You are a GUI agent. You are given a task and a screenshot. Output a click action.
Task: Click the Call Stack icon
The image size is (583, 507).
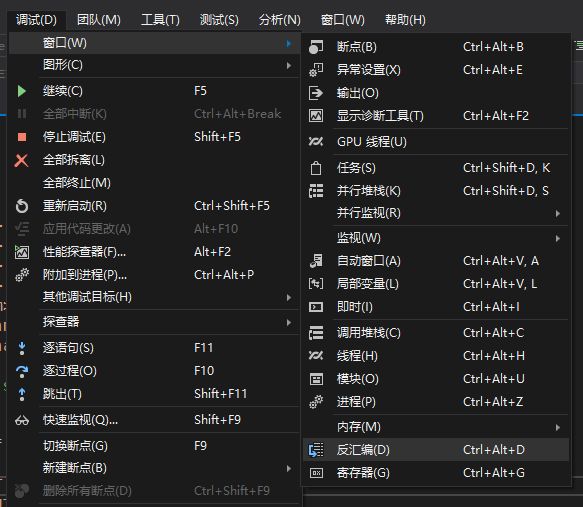point(316,333)
